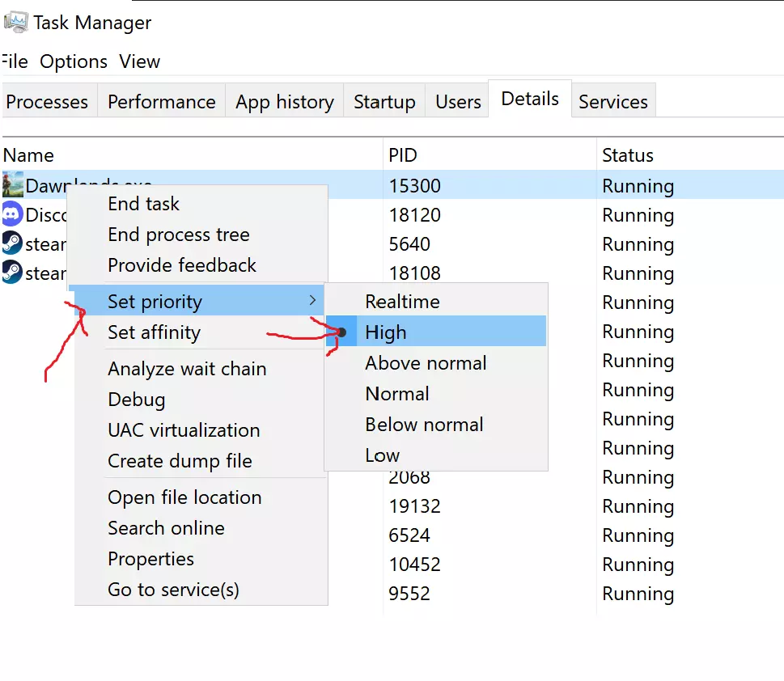Select High priority radio option
This screenshot has height=681, width=784.
[x=385, y=332]
